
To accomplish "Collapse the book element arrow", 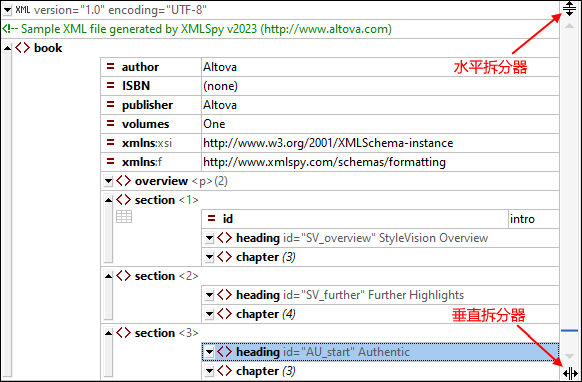I will 7,48.
